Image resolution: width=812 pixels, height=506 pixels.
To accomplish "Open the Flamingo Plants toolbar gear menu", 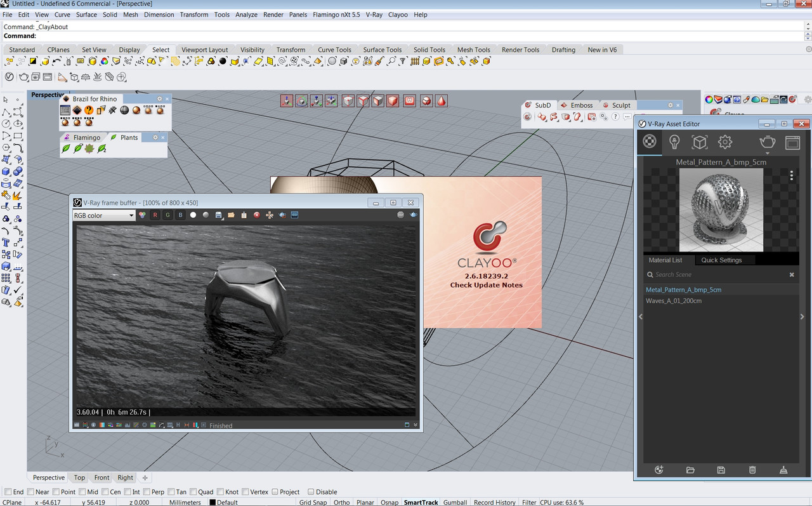I will [155, 137].
